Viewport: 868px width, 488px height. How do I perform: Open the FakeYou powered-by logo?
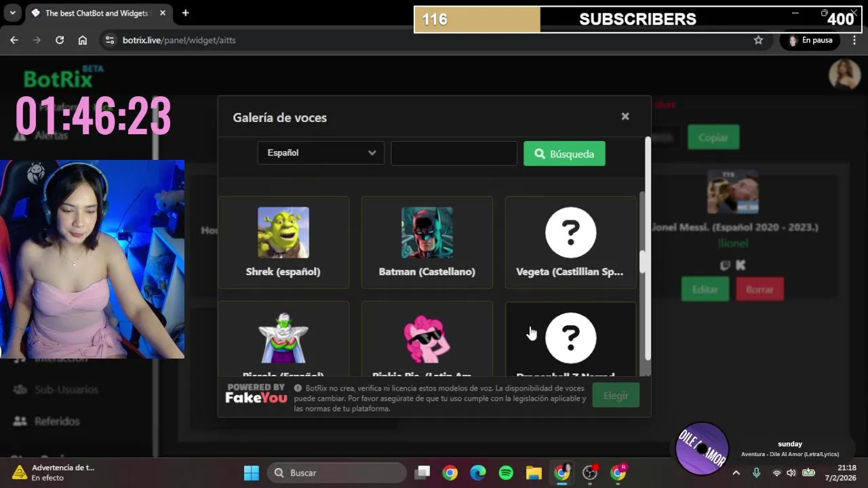(x=256, y=394)
